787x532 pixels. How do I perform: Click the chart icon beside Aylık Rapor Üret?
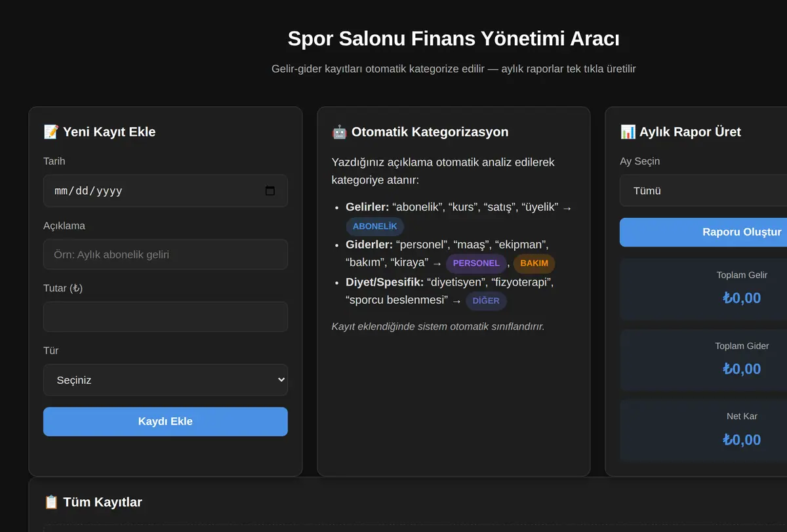click(628, 132)
